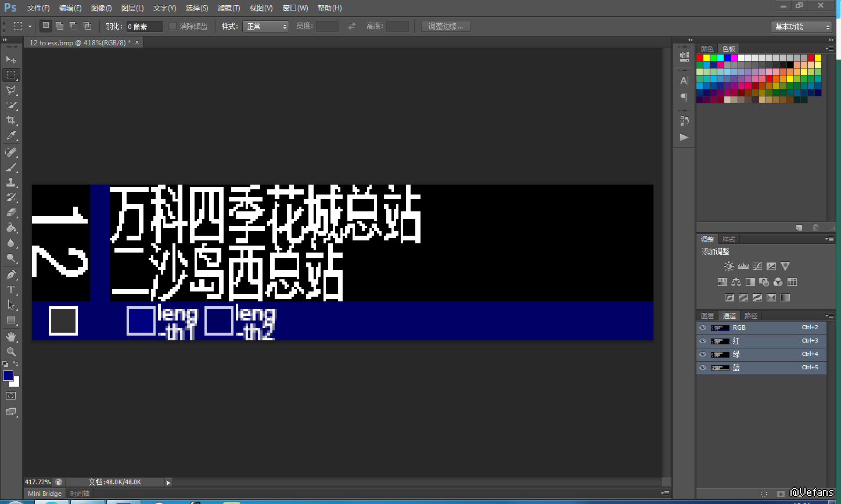Open the 基本功能 workspace dropdown
The width and height of the screenshot is (841, 504).
coord(802,27)
